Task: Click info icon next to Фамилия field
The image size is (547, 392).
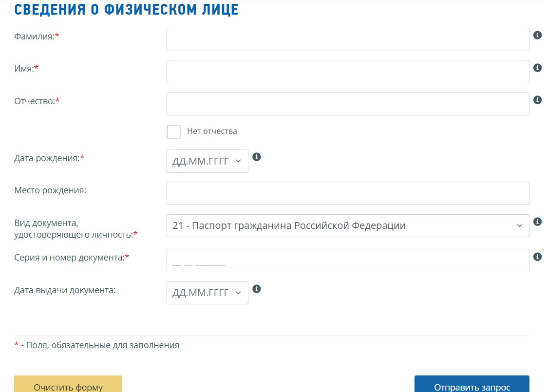Action: pyautogui.click(x=538, y=35)
